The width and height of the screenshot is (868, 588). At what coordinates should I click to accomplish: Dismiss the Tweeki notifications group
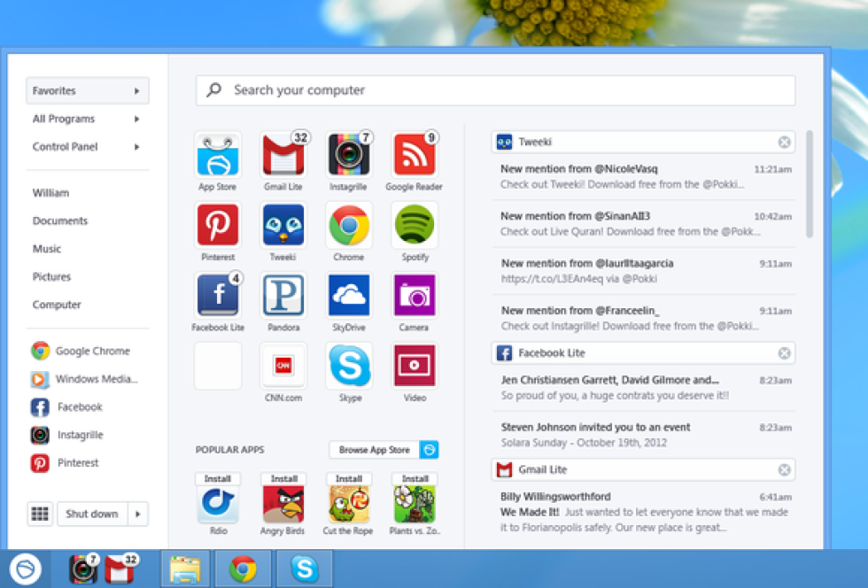tap(784, 142)
